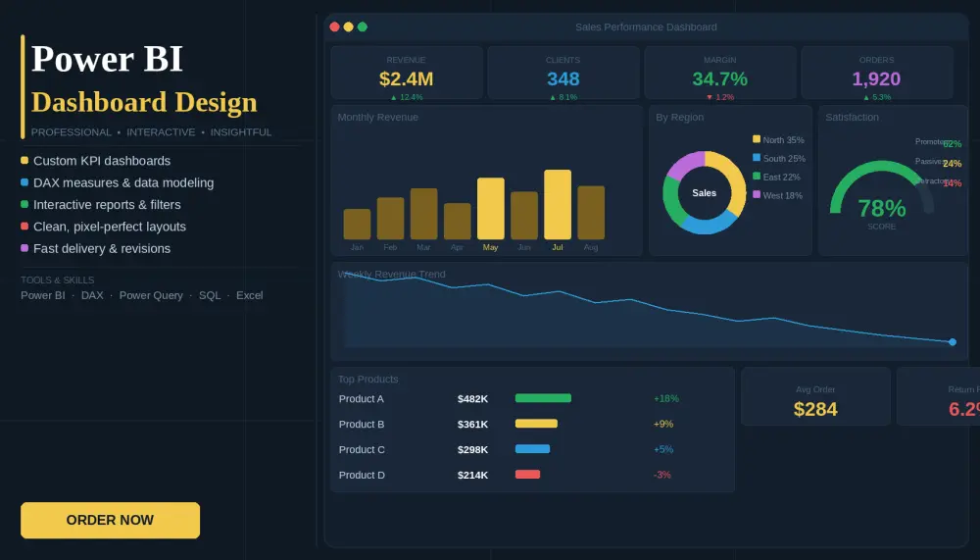
Task: Click the Monthly Revenue chart title
Action: click(378, 117)
